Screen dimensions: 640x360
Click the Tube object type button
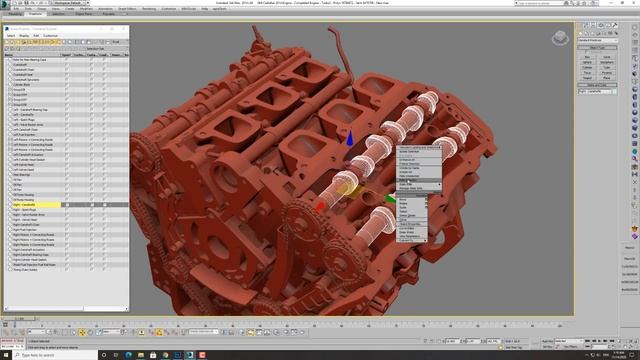tap(607, 67)
